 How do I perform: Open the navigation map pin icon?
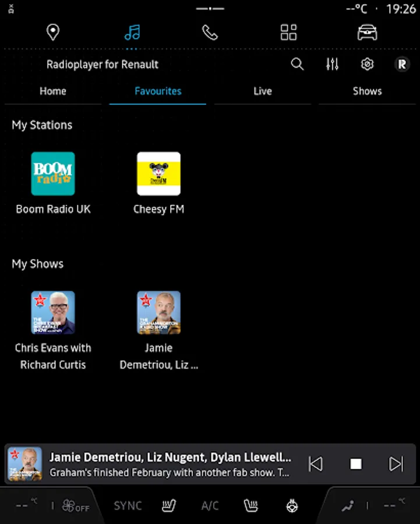coord(53,33)
